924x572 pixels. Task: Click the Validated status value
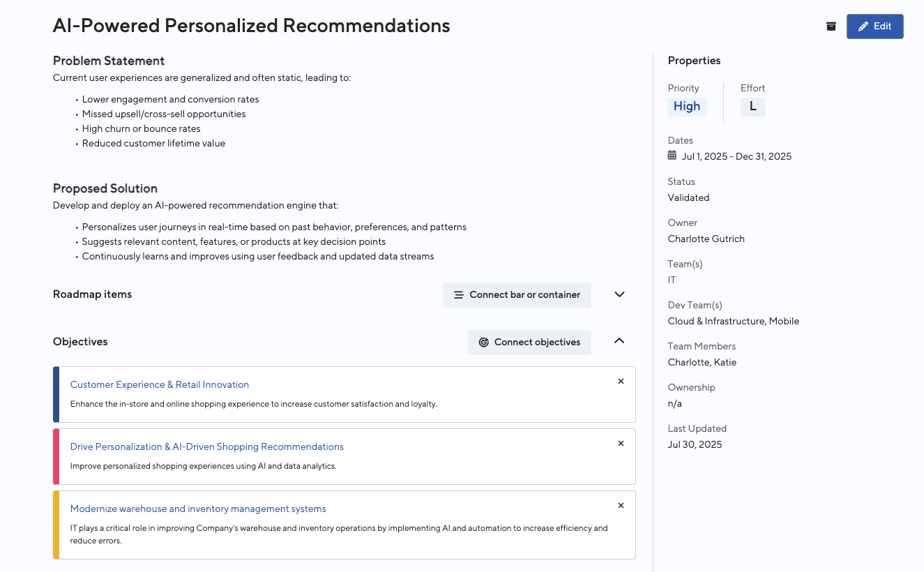point(688,197)
